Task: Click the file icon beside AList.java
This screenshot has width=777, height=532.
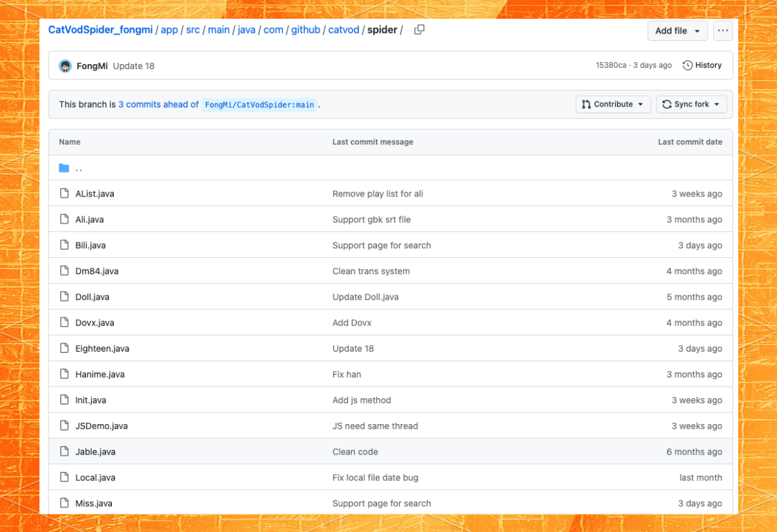Action: point(64,193)
